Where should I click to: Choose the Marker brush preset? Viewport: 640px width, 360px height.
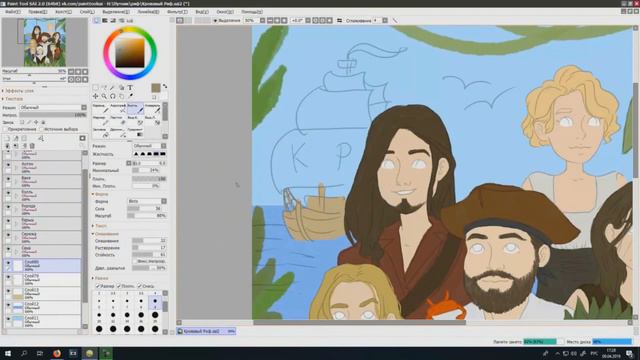point(100,120)
